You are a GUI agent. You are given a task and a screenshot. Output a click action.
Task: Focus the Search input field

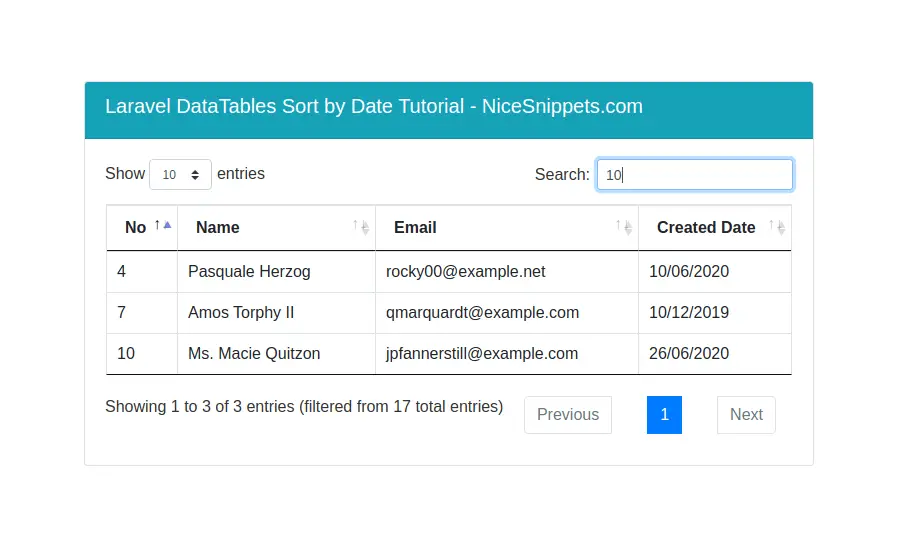pos(694,174)
